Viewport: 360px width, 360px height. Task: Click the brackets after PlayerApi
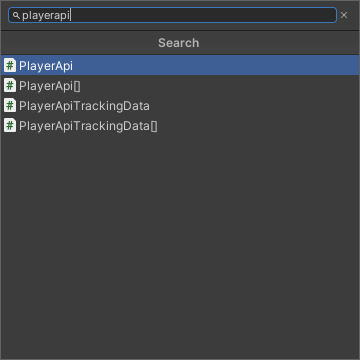pos(77,86)
